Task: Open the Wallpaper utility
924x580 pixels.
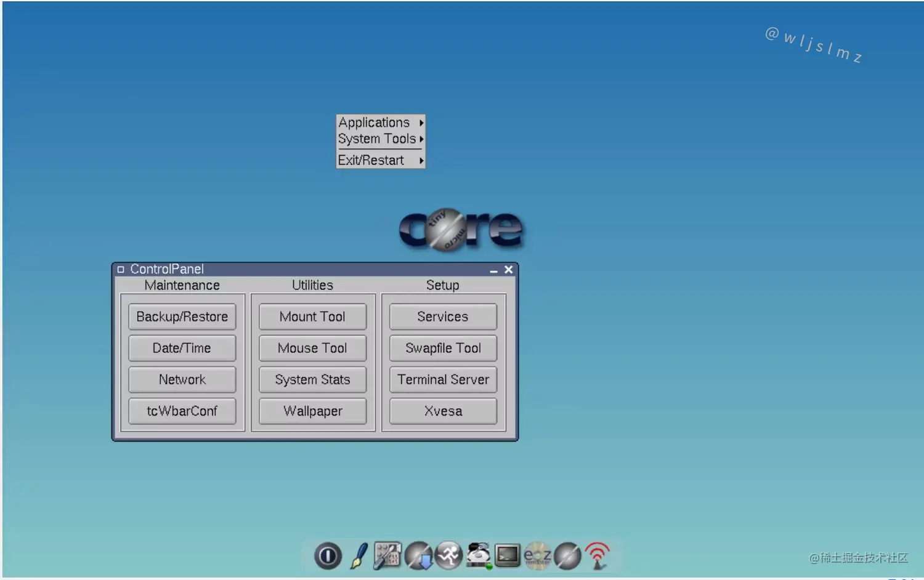Action: pos(312,411)
